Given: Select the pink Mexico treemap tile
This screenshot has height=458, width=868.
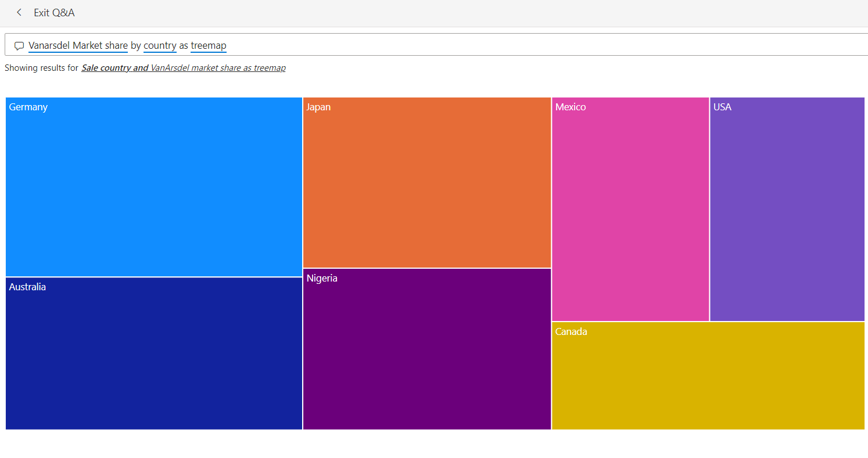Looking at the screenshot, I should click(x=630, y=209).
